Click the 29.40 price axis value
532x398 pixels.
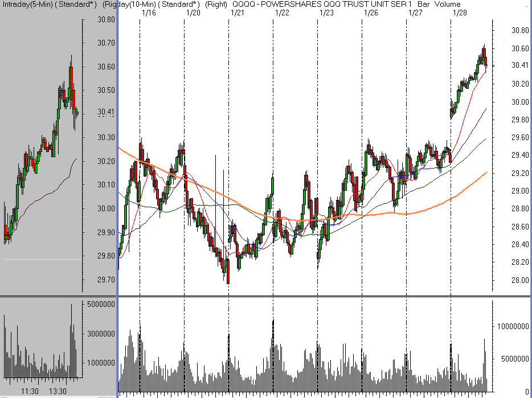pyautogui.click(x=520, y=155)
